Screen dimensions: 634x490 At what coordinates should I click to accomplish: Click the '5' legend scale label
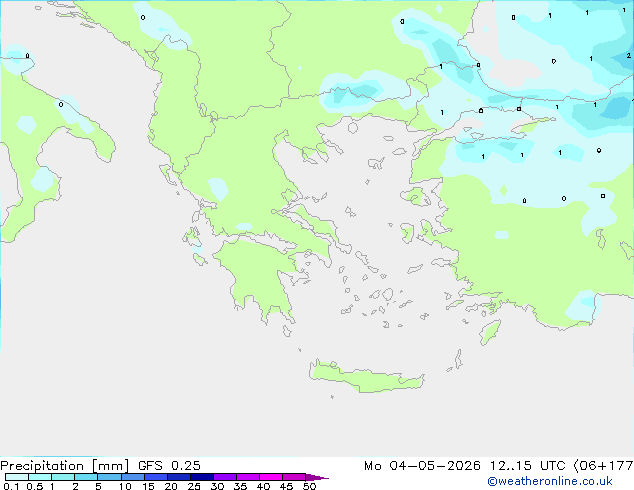click(x=98, y=486)
